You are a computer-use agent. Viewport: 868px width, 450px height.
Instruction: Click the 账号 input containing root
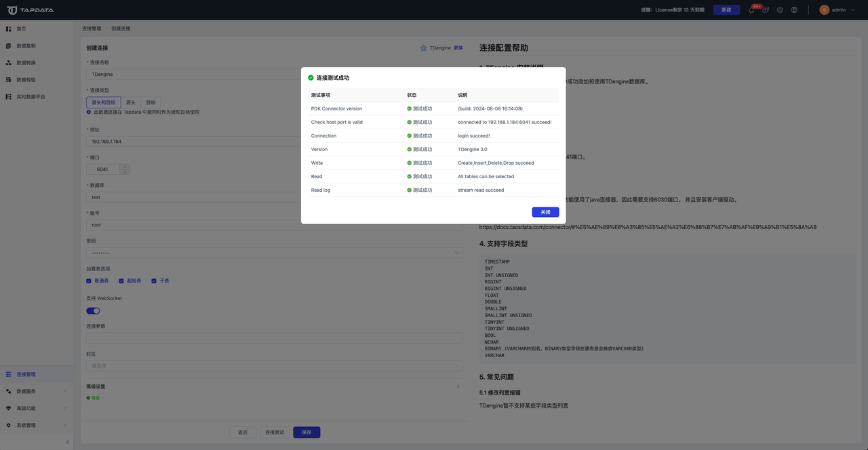point(275,225)
